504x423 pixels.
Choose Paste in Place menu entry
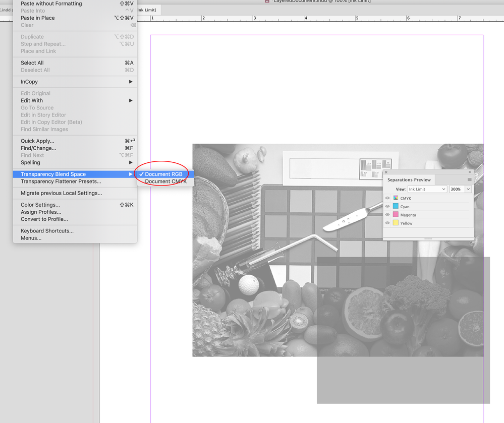pos(75,18)
